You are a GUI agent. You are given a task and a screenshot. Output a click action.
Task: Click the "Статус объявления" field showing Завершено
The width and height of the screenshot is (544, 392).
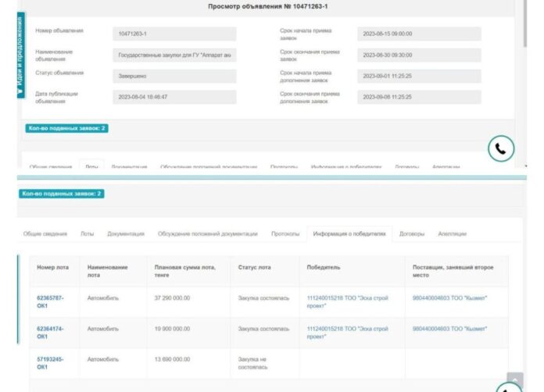tap(174, 77)
